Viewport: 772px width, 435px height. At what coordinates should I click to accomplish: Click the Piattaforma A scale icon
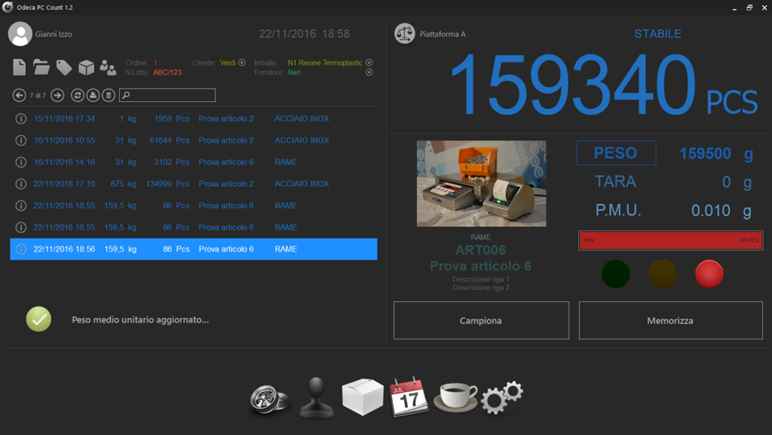405,33
